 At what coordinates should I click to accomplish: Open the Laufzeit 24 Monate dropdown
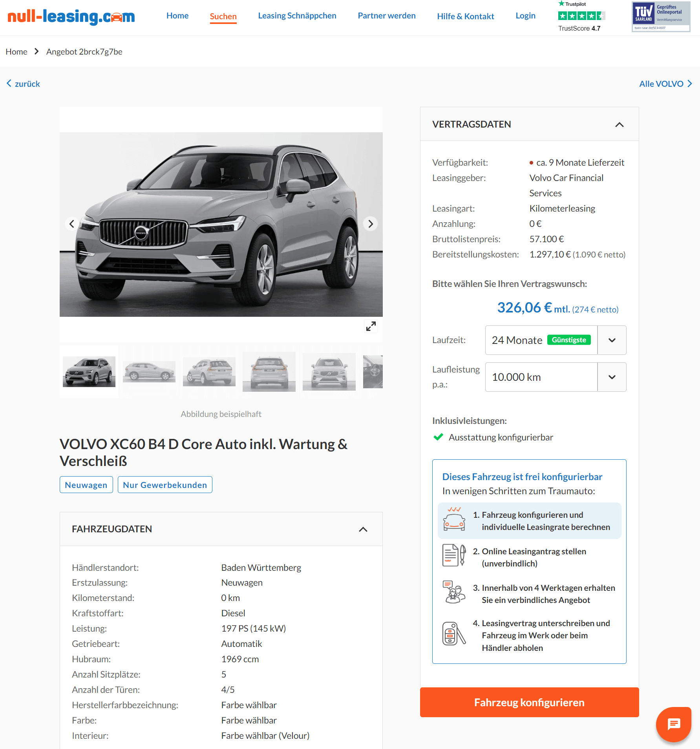pos(556,340)
